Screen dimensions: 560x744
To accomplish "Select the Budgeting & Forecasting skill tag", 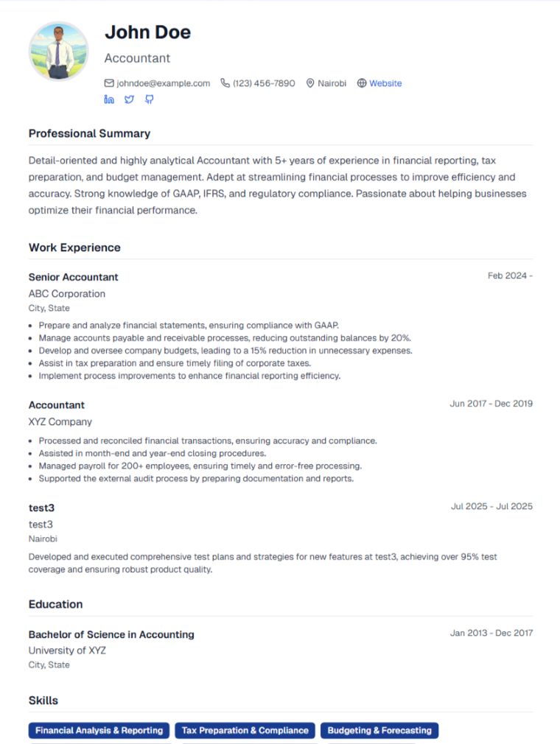I will pyautogui.click(x=379, y=731).
